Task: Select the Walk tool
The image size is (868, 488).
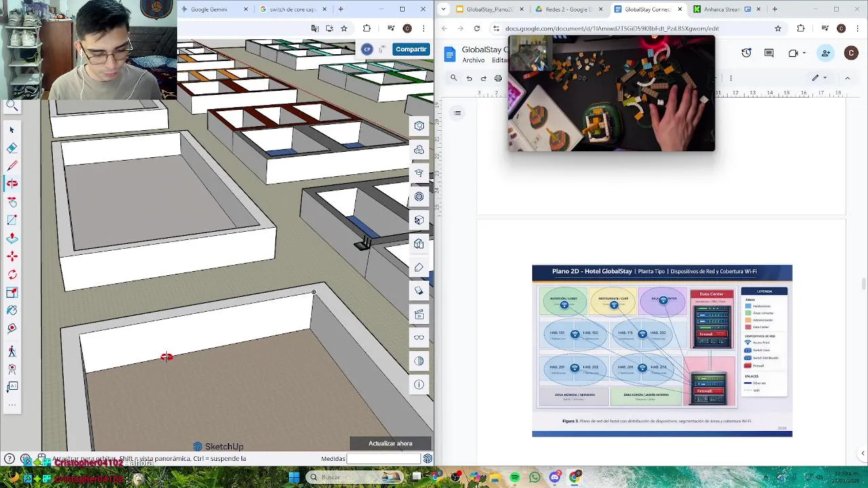Action: tap(12, 351)
